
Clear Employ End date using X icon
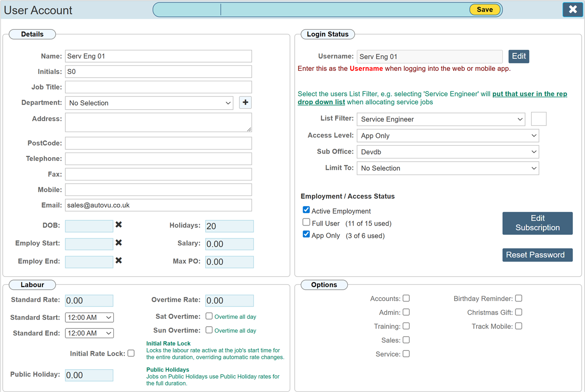tap(118, 260)
